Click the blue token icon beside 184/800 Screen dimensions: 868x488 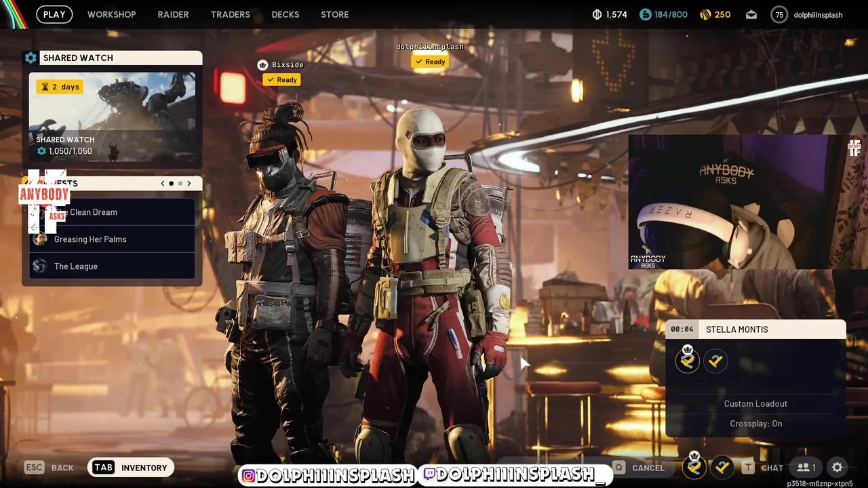[645, 14]
